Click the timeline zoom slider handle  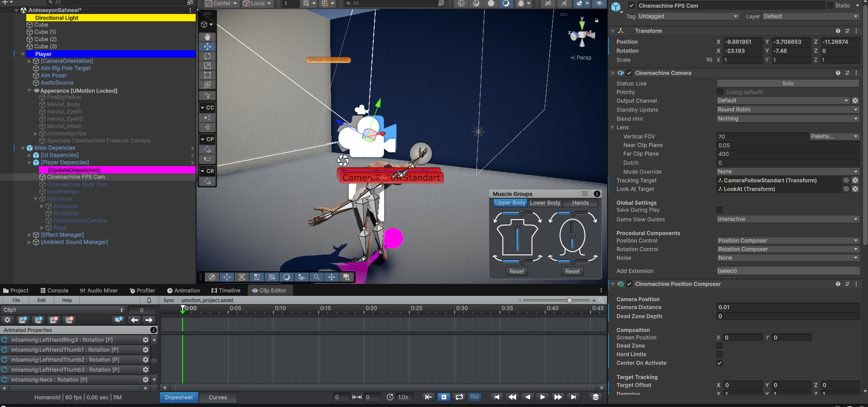569,300
